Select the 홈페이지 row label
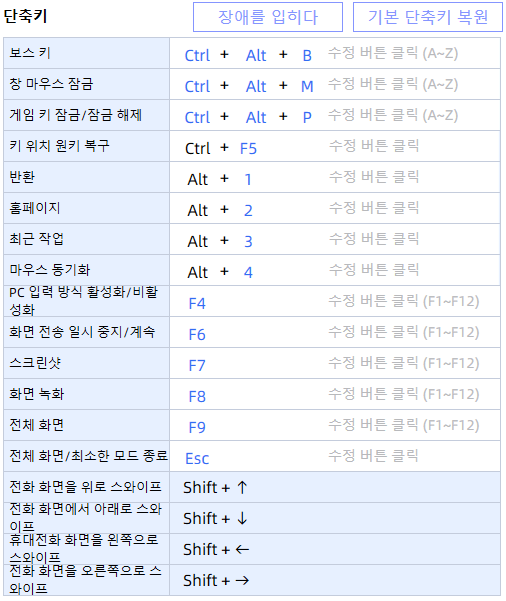The height and width of the screenshot is (601, 506). pyautogui.click(x=34, y=208)
